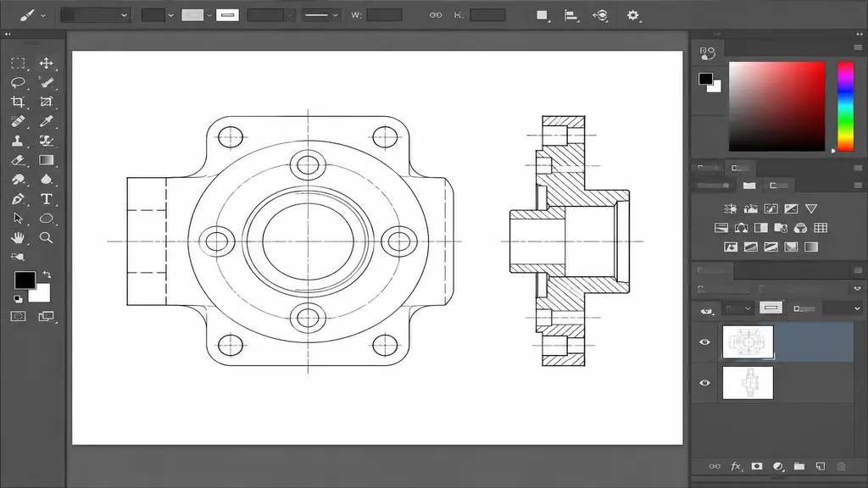The height and width of the screenshot is (488, 868).
Task: Select the Lasso tool
Action: [x=18, y=82]
